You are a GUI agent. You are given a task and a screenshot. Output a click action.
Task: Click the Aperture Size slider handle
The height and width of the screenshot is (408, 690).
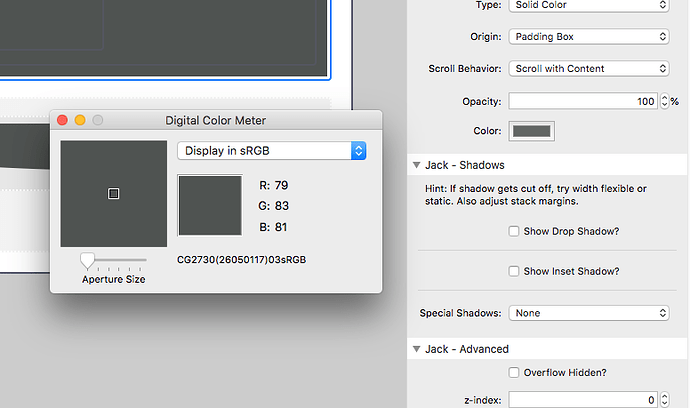pos(87,260)
